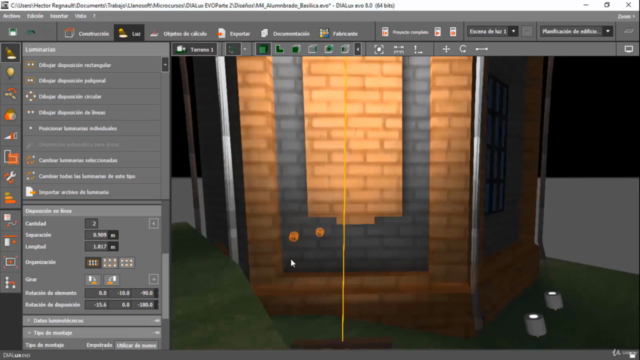Image resolution: width=640 pixels, height=360 pixels.
Task: Collapse the Cantidad row arrow
Action: (x=153, y=223)
